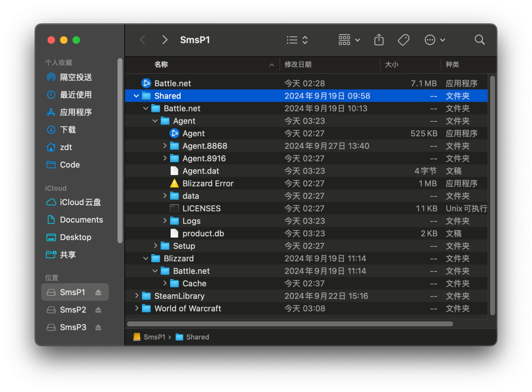The image size is (532, 392).
Task: Select 最近使用 in the sidebar
Action: click(x=75, y=95)
